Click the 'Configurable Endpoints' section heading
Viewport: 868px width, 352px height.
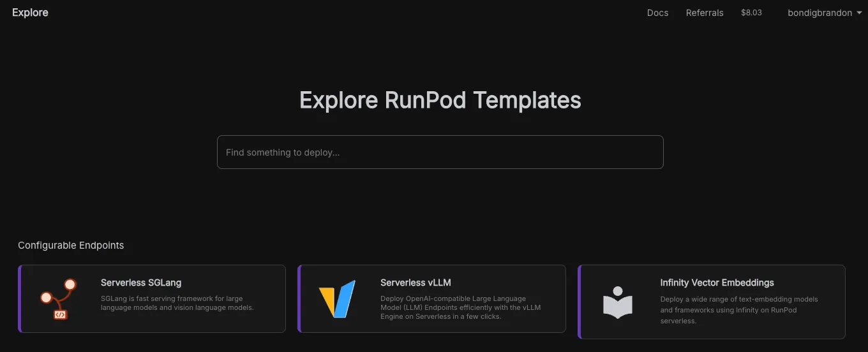71,246
